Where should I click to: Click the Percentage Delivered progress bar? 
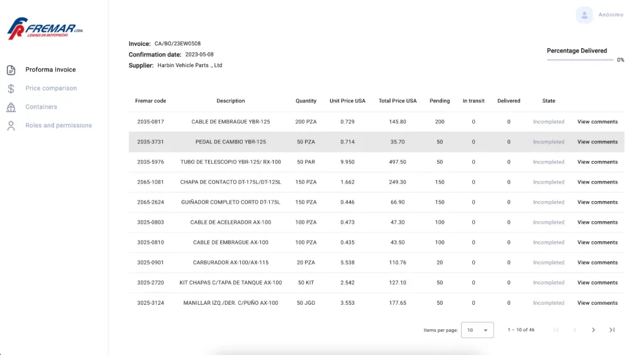580,60
